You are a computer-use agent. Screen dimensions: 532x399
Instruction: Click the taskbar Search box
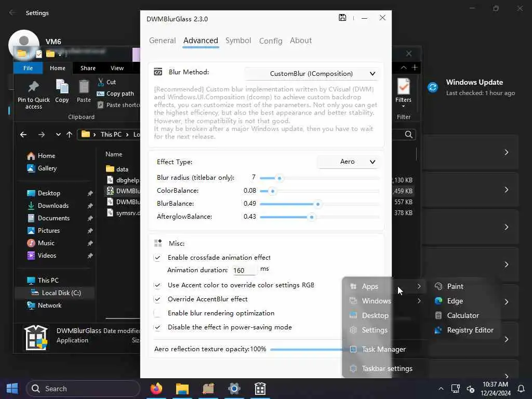click(83, 389)
